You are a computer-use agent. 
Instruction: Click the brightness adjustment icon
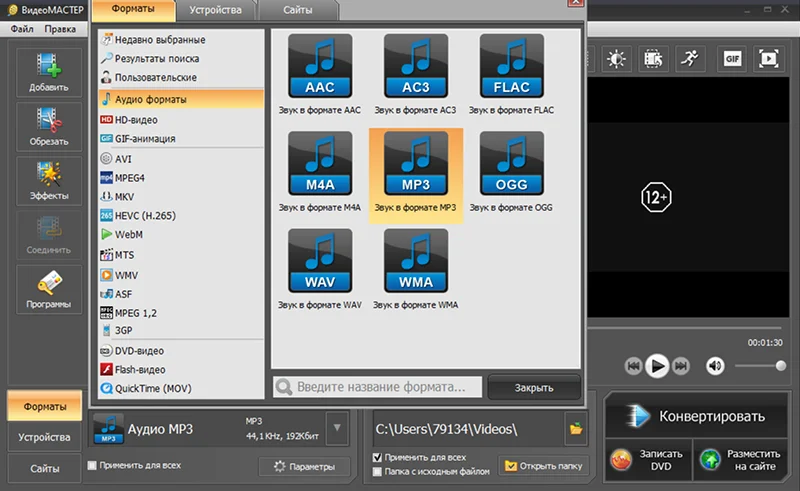(616, 59)
